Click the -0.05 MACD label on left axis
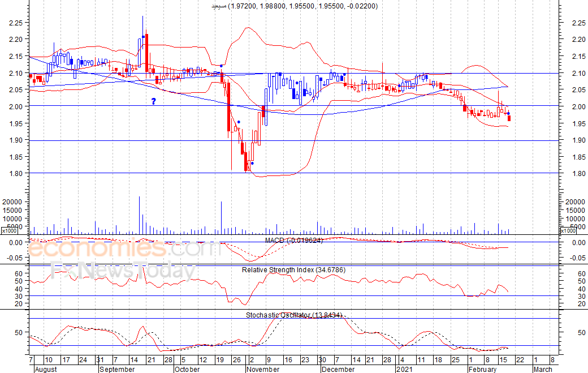 click(15, 258)
